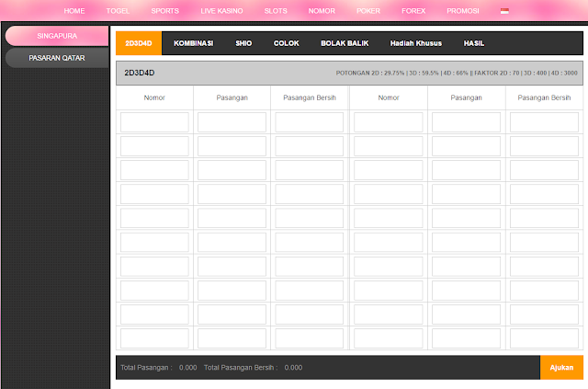
Task: Click the 2D3D4D section title
Action: point(140,73)
